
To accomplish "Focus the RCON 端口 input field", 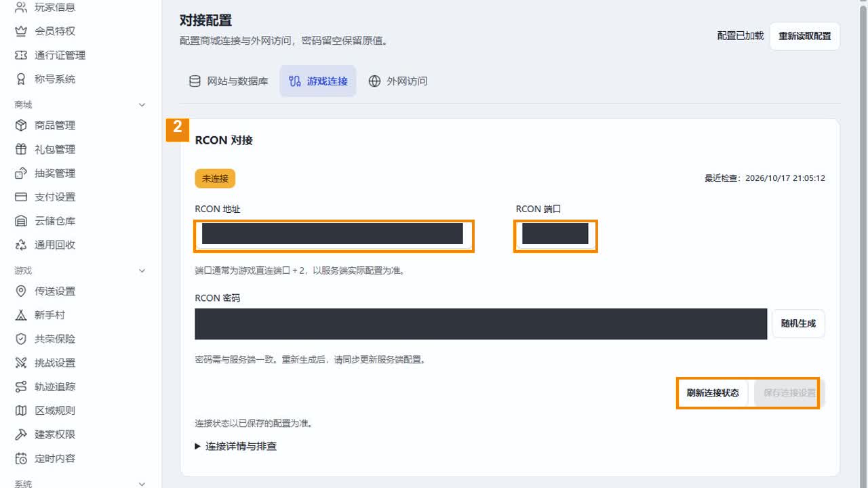I will pyautogui.click(x=555, y=234).
